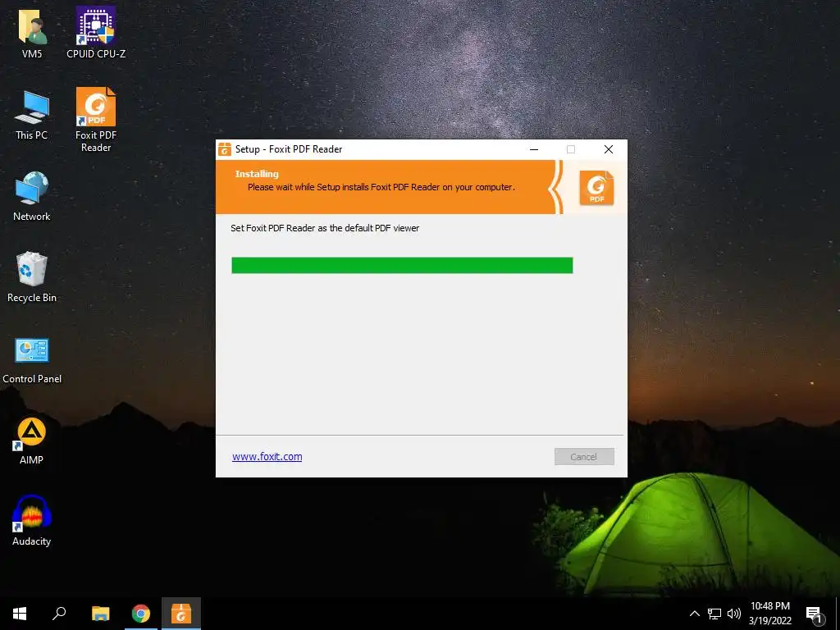Open Foxit PDF Reader desktop shortcut

96,119
